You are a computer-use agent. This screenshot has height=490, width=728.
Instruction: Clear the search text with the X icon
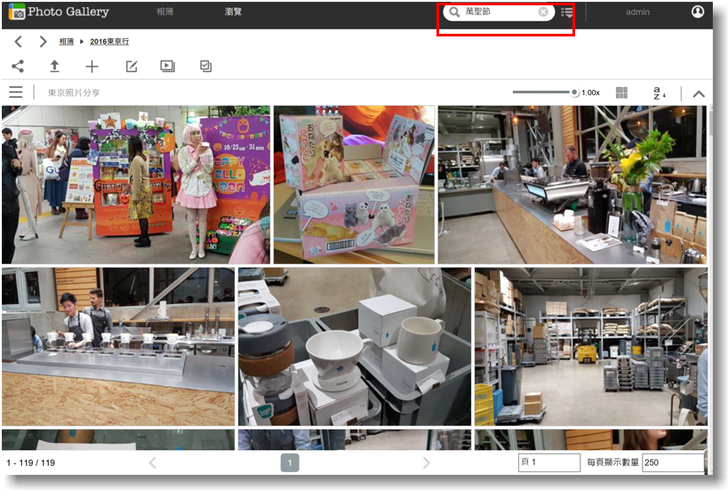point(543,12)
